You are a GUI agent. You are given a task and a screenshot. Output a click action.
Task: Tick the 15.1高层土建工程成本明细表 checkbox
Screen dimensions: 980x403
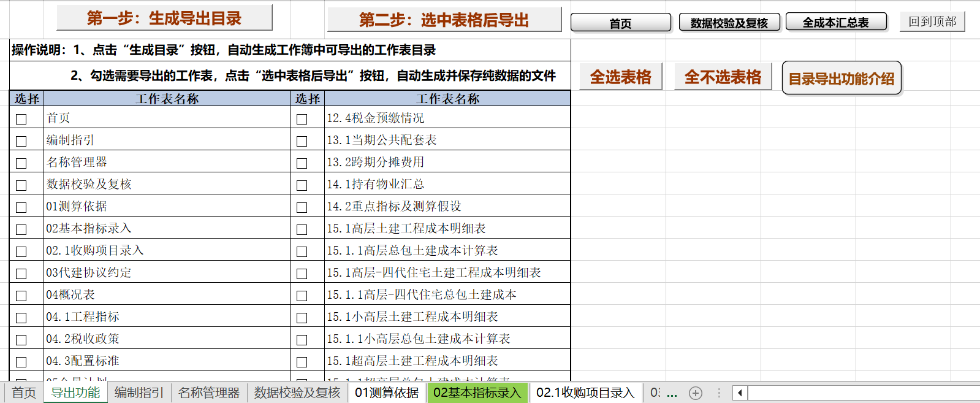coord(302,229)
